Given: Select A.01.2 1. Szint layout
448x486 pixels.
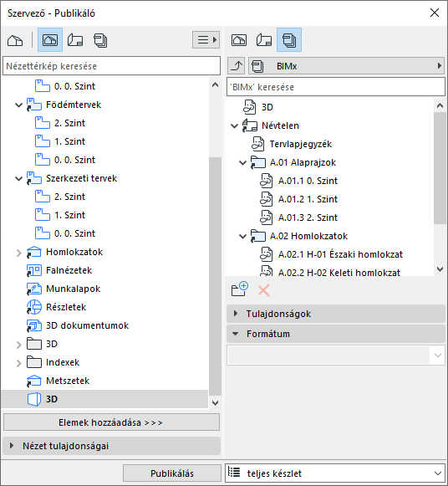Looking at the screenshot, I should pyautogui.click(x=308, y=199).
